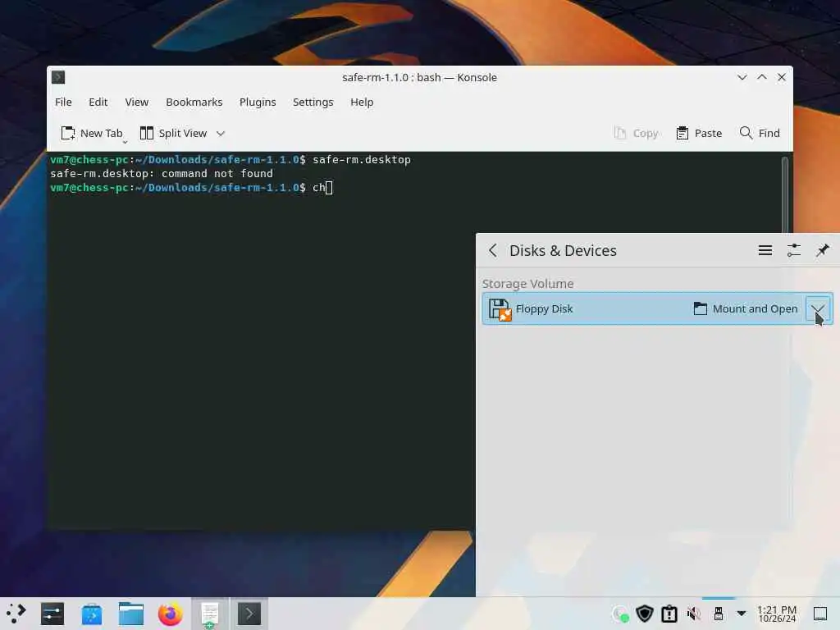
Task: Open Discover software center from taskbar
Action: [x=92, y=614]
